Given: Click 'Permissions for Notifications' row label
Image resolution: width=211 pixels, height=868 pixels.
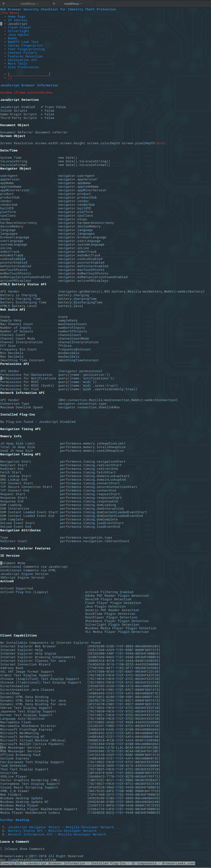Looking at the screenshot, I should pos(28,378).
